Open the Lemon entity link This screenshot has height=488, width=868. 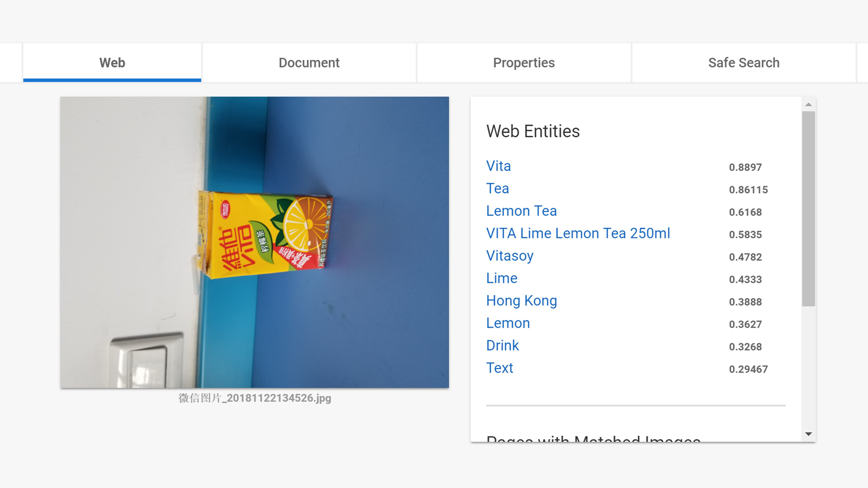click(x=508, y=323)
